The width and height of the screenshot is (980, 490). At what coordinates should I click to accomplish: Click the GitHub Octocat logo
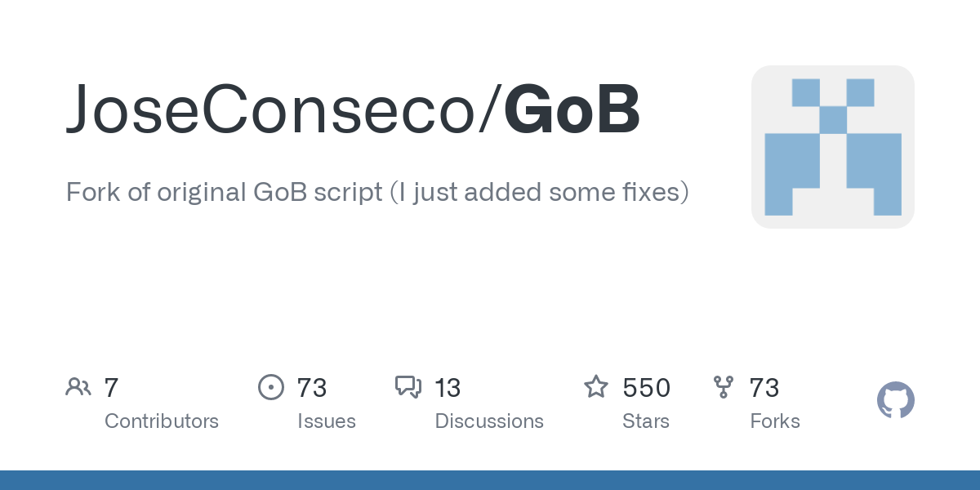(896, 400)
